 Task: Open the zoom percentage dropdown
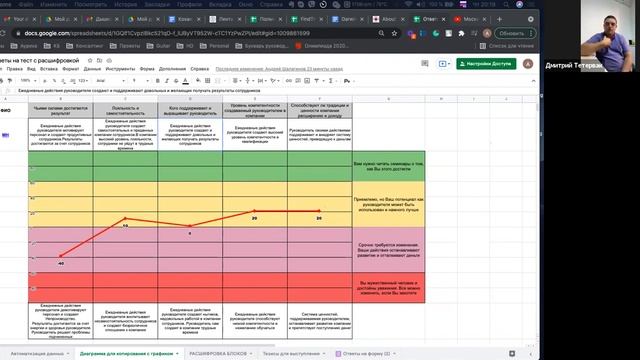[29, 81]
